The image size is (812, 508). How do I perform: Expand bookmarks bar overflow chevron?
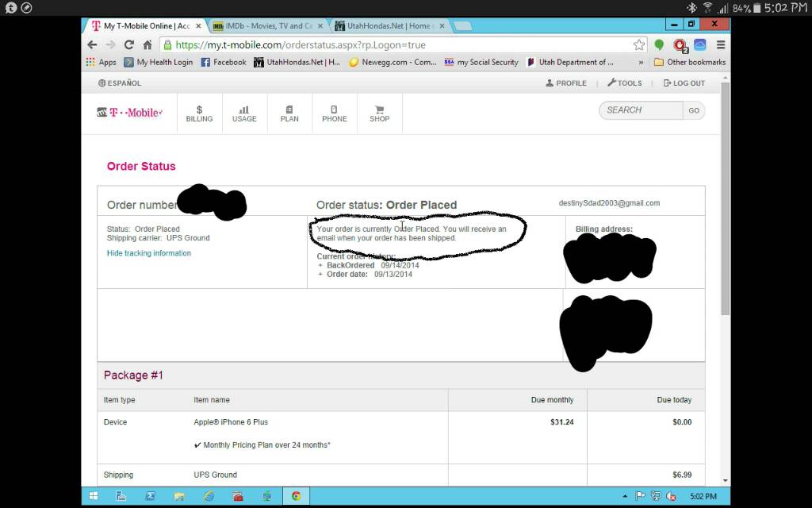pyautogui.click(x=641, y=62)
